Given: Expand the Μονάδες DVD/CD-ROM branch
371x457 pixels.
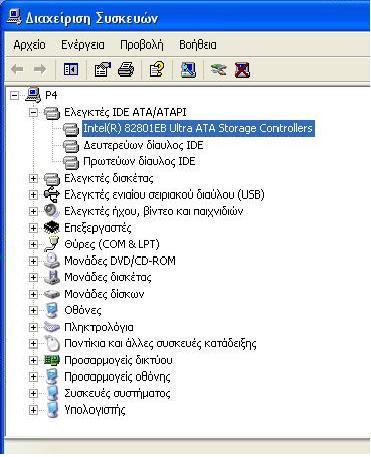Looking at the screenshot, I should [33, 261].
